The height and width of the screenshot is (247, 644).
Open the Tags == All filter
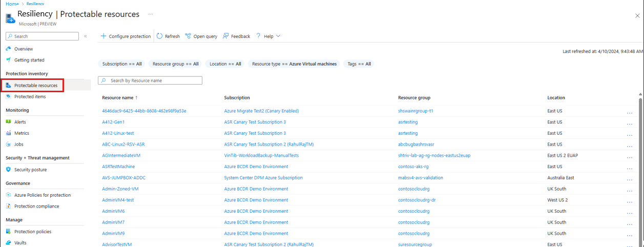359,64
